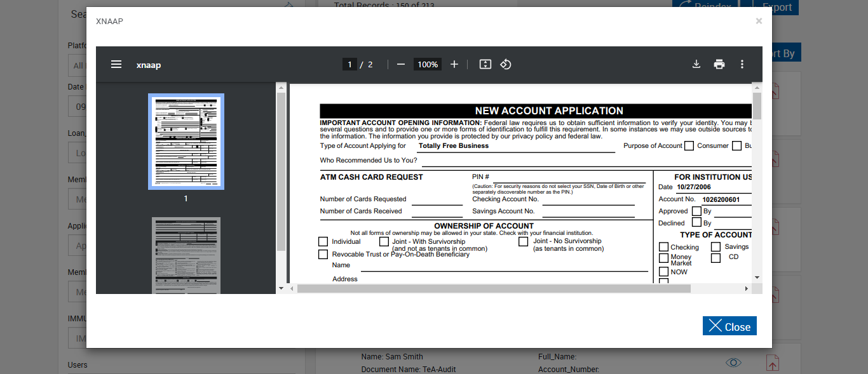Click thumbnail panel scroll up arrow
868x374 pixels.
(281, 88)
